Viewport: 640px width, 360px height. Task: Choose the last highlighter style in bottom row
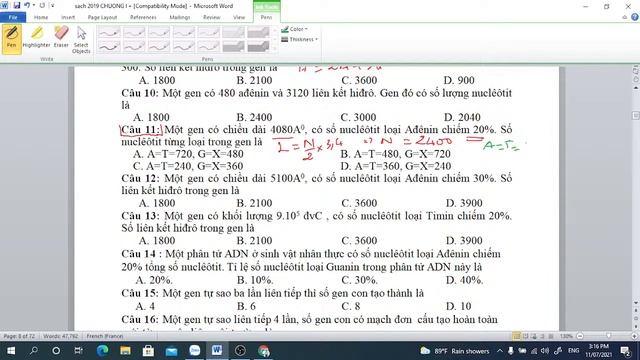point(258,47)
